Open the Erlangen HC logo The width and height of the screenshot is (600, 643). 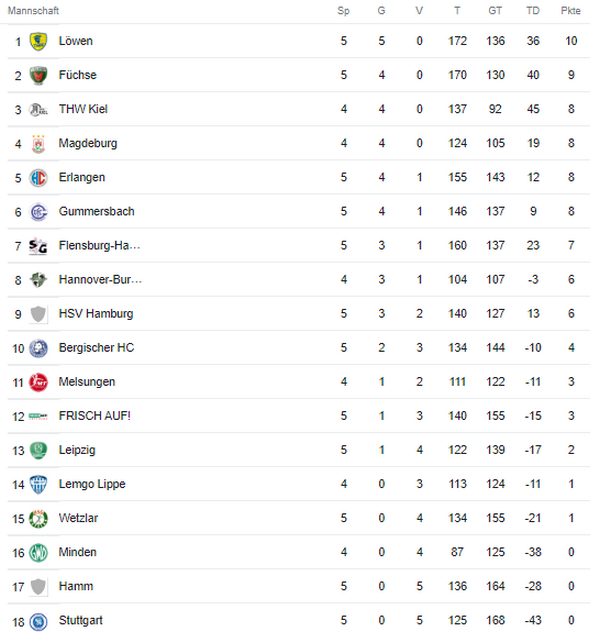click(x=38, y=178)
